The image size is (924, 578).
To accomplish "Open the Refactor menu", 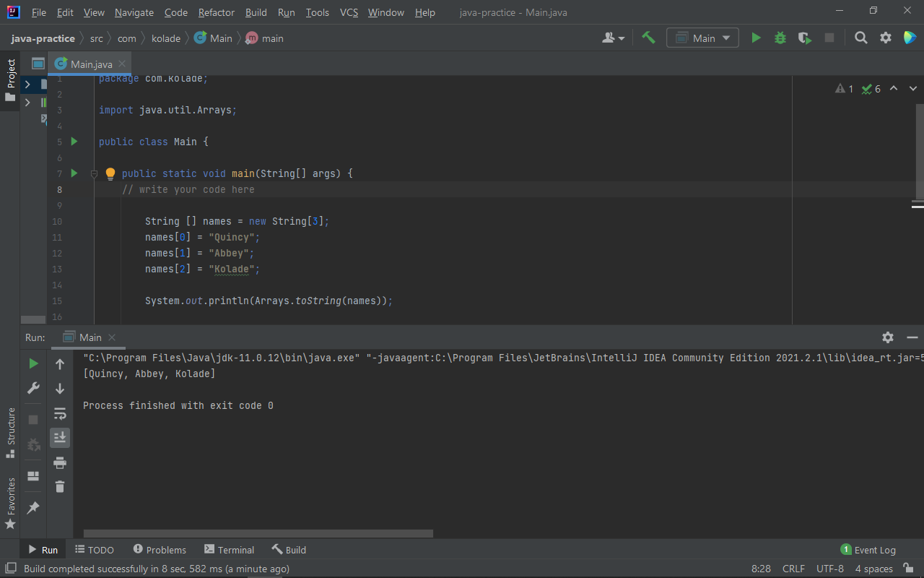I will 217,12.
